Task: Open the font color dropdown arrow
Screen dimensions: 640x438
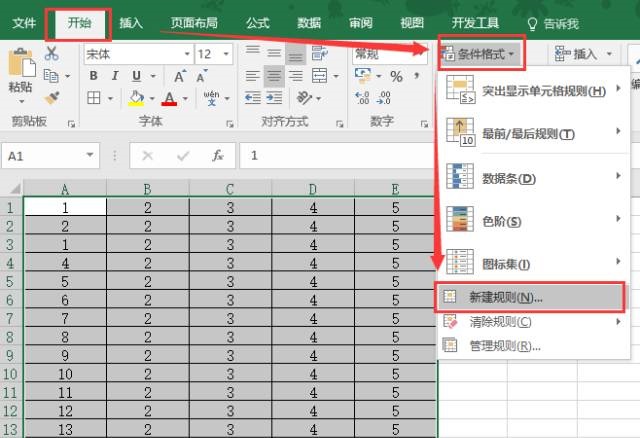Action: (185, 98)
